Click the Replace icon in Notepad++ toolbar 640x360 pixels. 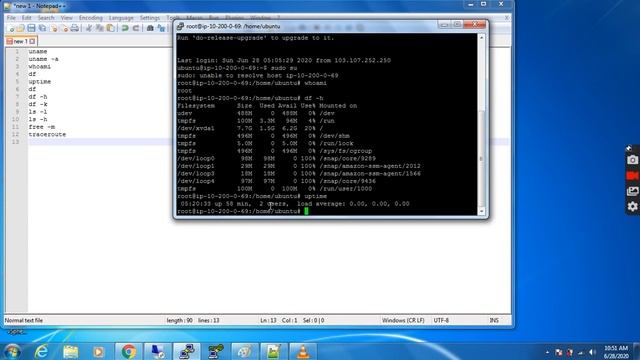pyautogui.click(x=161, y=28)
